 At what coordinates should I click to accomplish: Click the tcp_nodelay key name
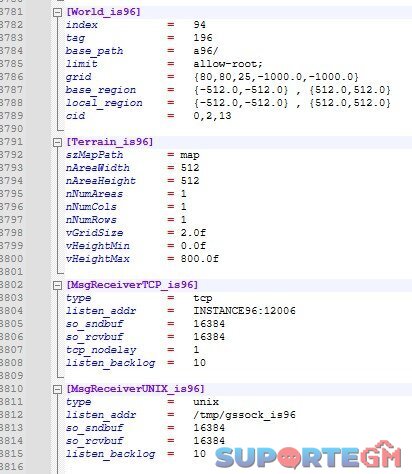[101, 350]
